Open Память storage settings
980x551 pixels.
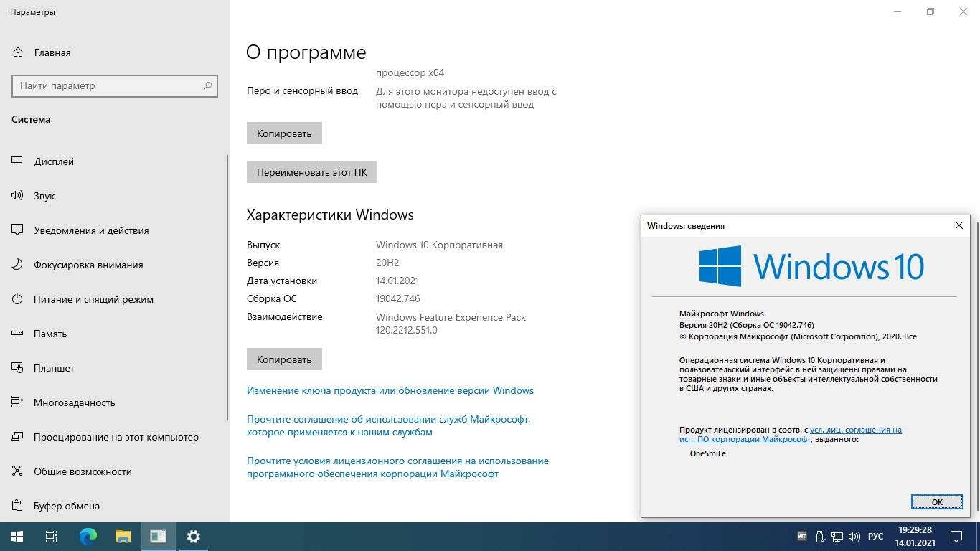click(x=50, y=334)
